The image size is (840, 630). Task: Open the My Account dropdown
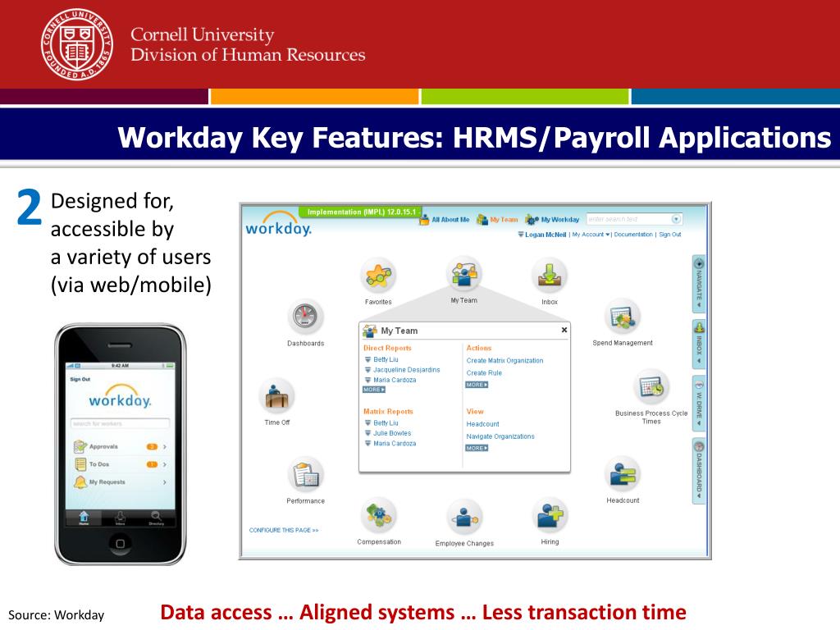coord(591,235)
